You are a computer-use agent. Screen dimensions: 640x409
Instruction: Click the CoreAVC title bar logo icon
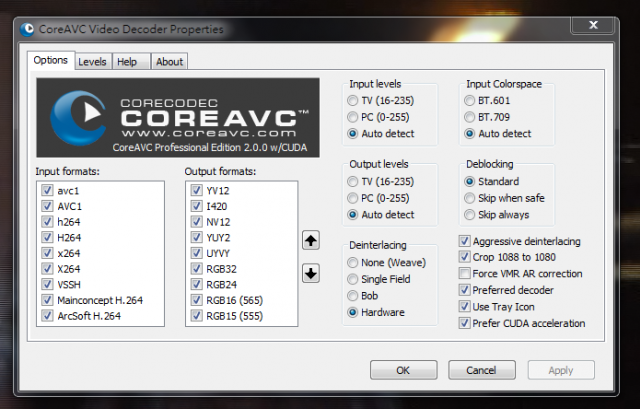tap(27, 29)
